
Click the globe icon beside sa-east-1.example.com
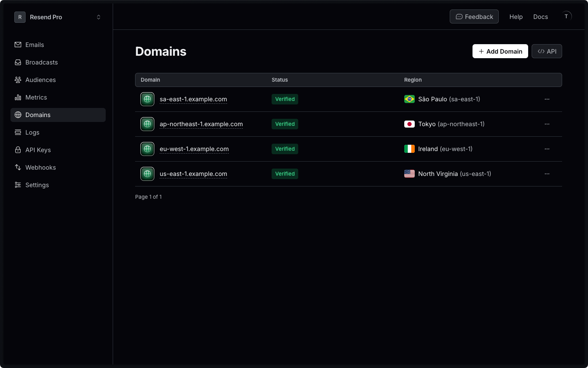147,99
